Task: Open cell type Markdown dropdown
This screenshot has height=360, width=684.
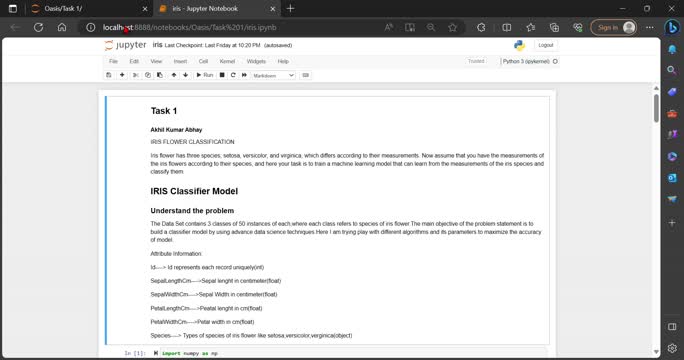Action: tap(274, 75)
